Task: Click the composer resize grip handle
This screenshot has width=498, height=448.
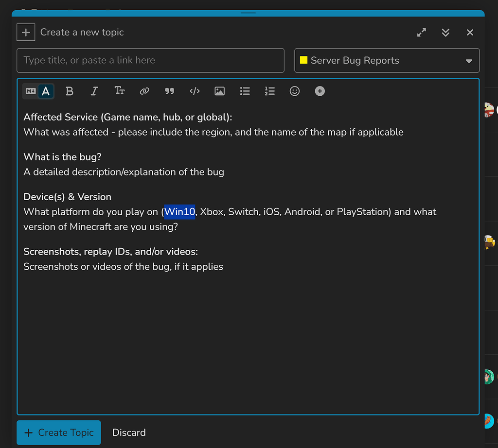Action: coord(248,13)
